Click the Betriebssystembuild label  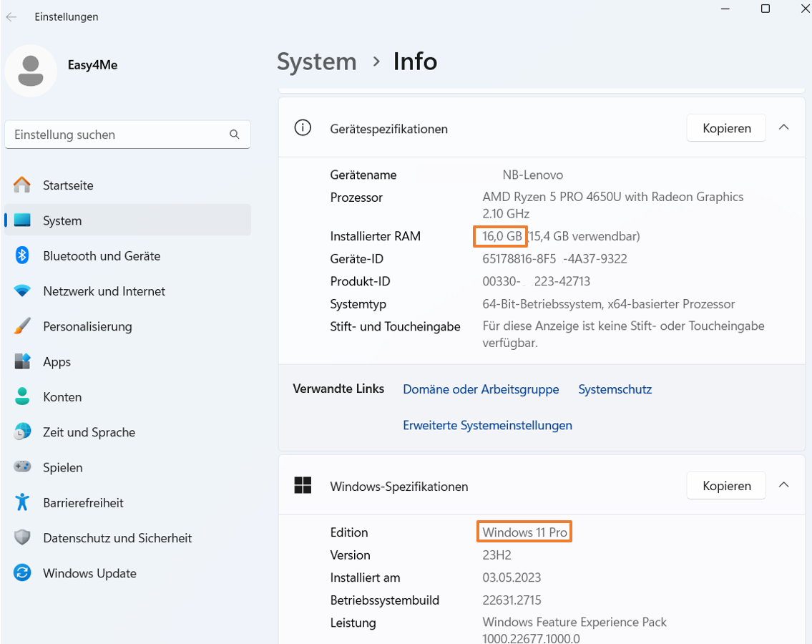(x=385, y=600)
